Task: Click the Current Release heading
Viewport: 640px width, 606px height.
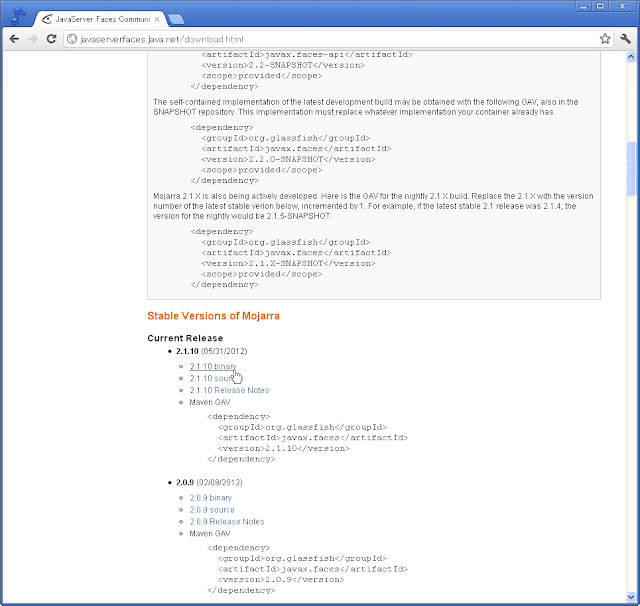Action: pos(185,338)
